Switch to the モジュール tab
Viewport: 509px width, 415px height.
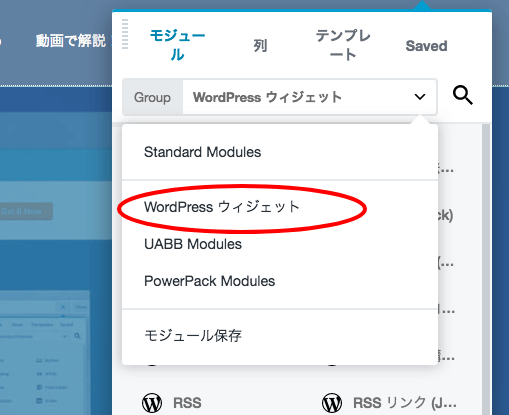coord(177,45)
